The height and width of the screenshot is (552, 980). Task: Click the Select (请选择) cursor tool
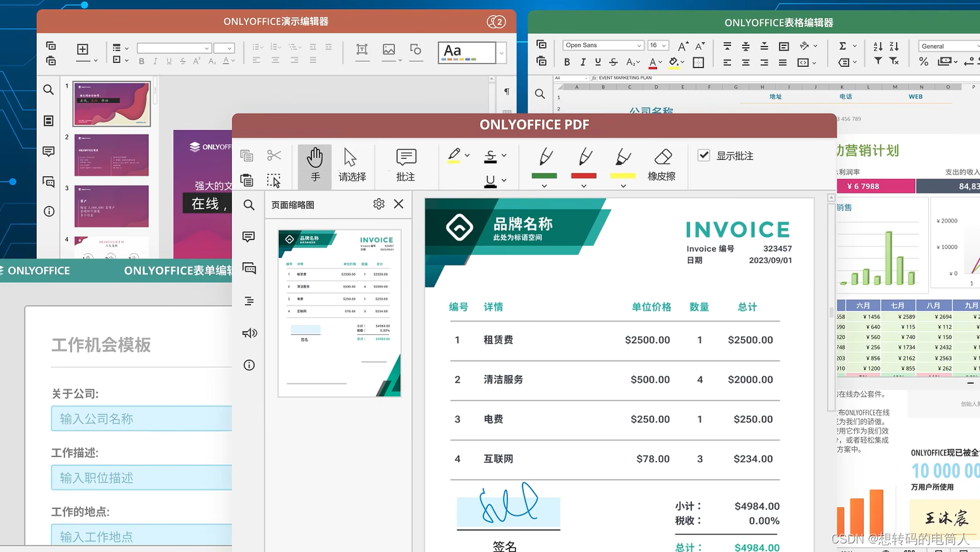[352, 165]
